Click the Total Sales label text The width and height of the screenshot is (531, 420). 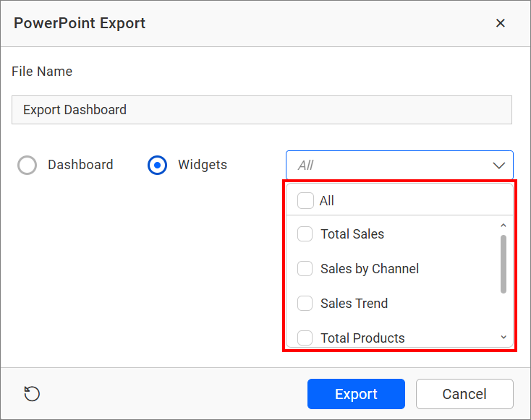[352, 234]
